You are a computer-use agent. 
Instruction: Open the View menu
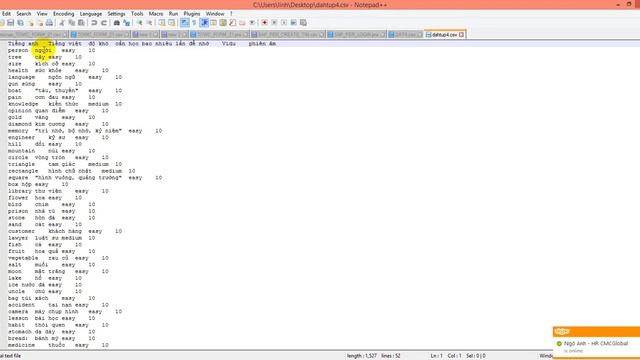[42, 13]
